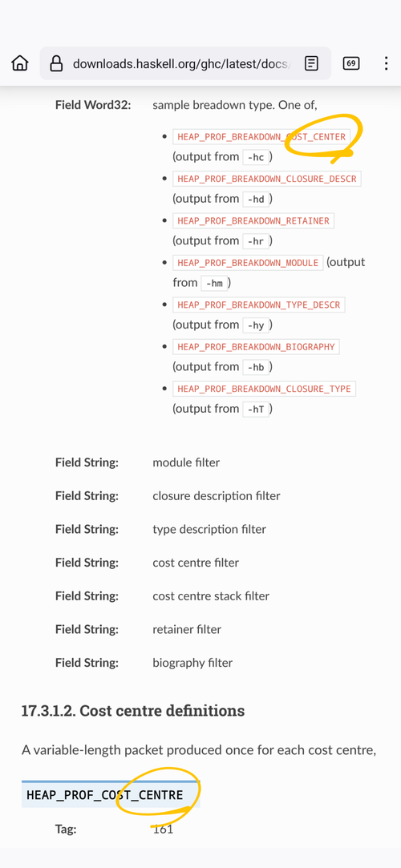The image size is (401, 868).
Task: Click HEAP_PROF_BREAKDOWN_MODULE code label
Action: (248, 262)
